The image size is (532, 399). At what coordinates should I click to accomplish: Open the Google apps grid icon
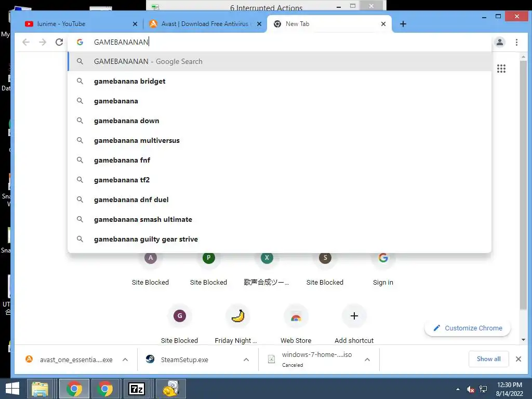[x=501, y=69]
